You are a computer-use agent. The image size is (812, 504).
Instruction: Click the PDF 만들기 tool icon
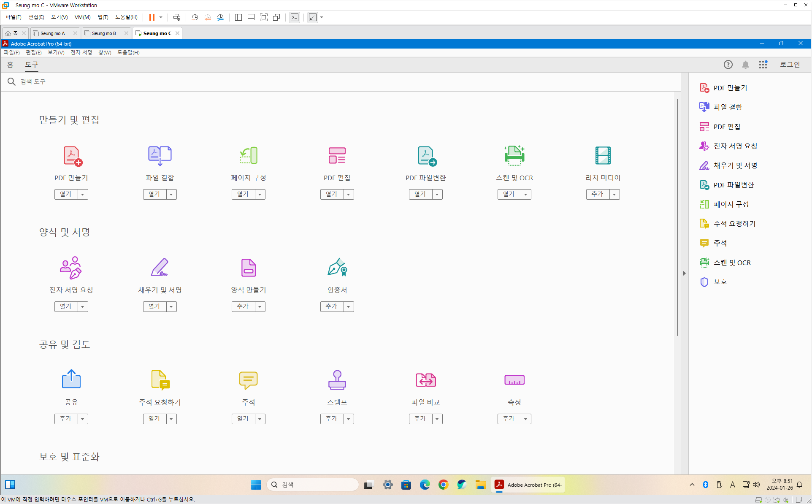72,156
